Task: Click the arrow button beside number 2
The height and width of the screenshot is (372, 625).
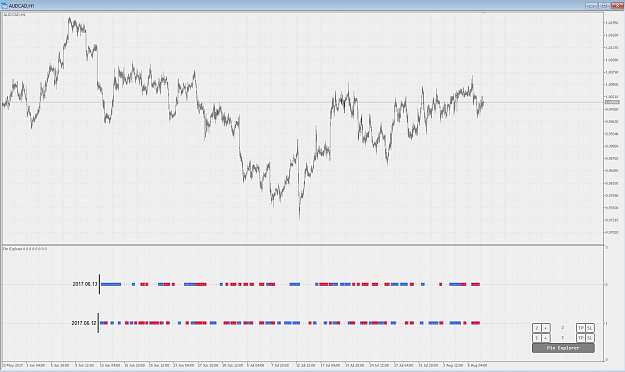Action: [546, 328]
